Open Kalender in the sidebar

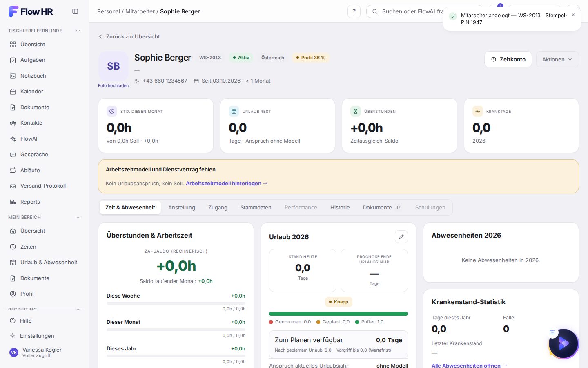[45, 92]
